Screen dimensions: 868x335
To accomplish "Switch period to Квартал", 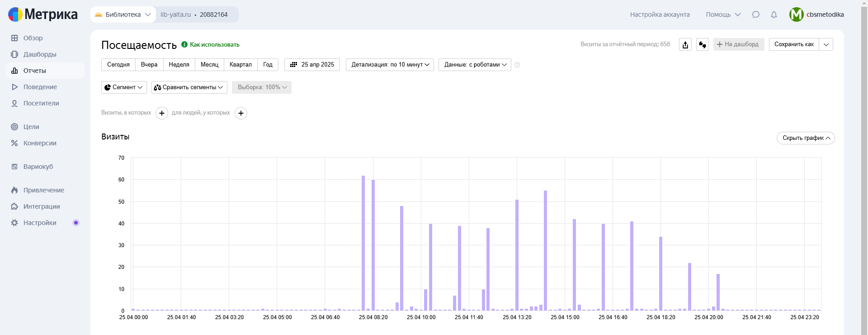I will click(241, 65).
